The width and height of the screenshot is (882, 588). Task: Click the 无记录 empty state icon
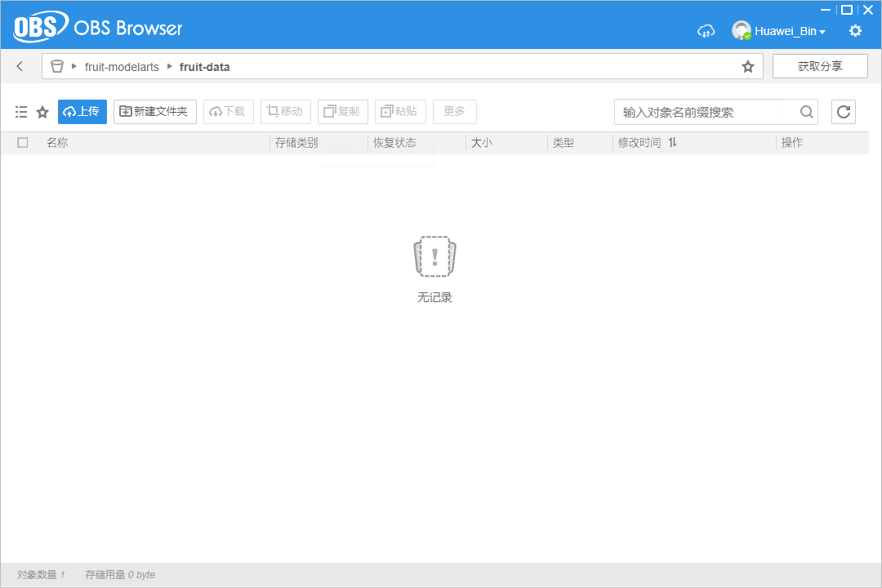[x=434, y=256]
